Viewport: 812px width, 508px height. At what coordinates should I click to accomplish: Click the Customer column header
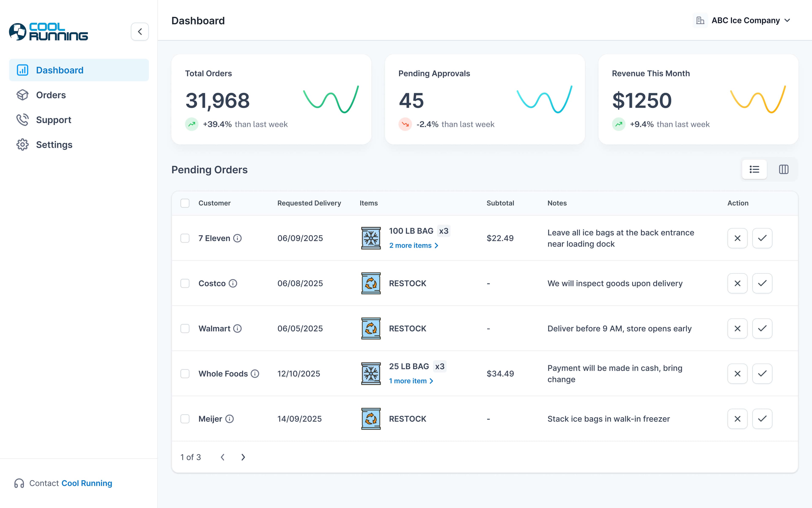pyautogui.click(x=214, y=203)
